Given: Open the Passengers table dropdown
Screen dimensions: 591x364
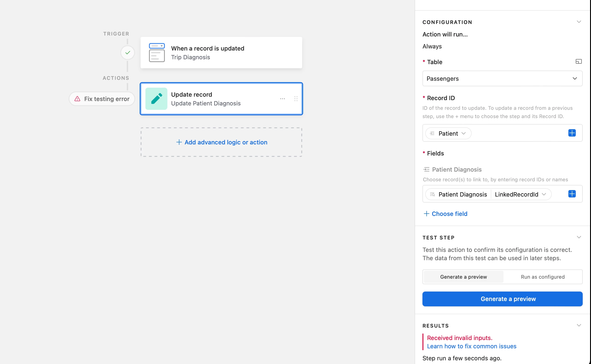Looking at the screenshot, I should click(502, 78).
